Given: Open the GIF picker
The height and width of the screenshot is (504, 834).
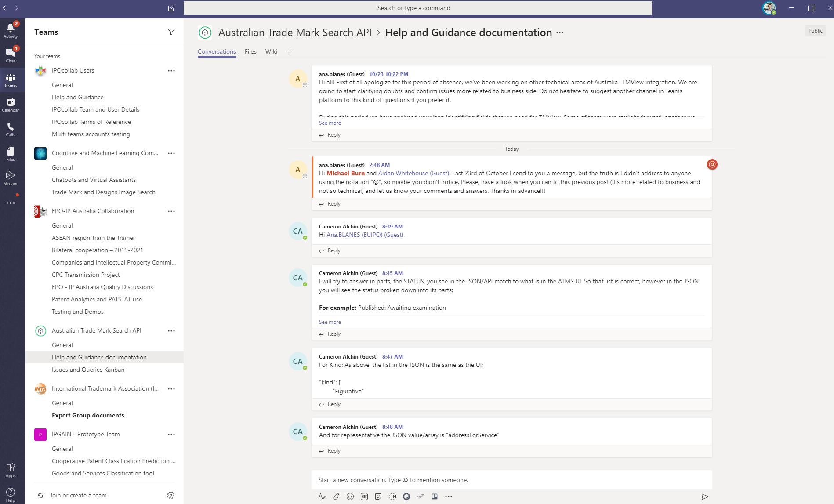Looking at the screenshot, I should (x=364, y=497).
